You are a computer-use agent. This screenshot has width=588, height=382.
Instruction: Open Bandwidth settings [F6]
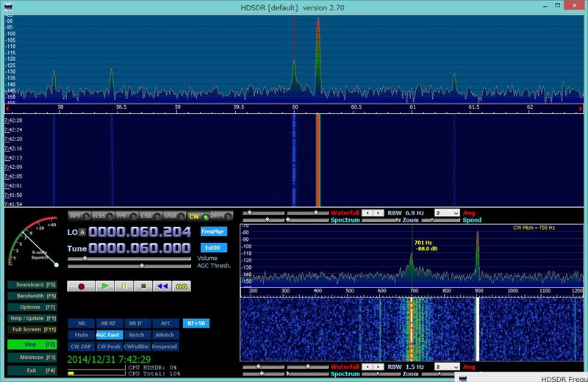pos(32,296)
